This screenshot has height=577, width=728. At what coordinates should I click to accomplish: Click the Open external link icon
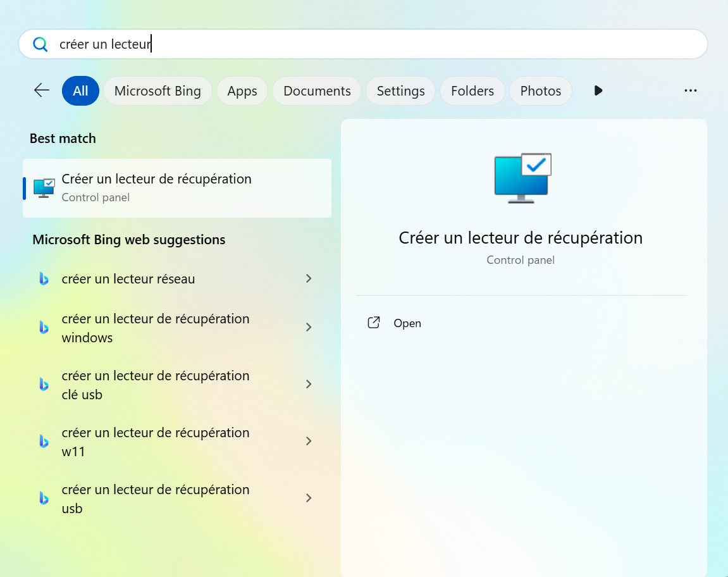(x=374, y=323)
